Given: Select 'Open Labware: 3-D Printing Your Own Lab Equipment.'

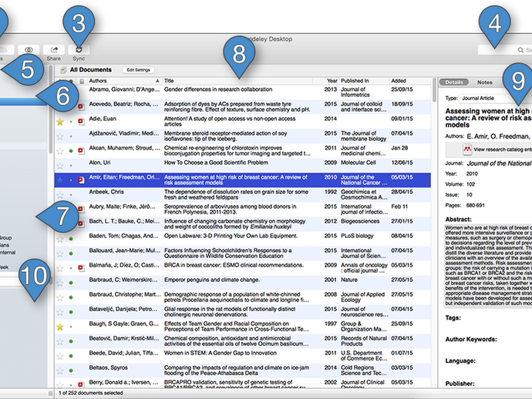Looking at the screenshot, I should [x=243, y=239].
